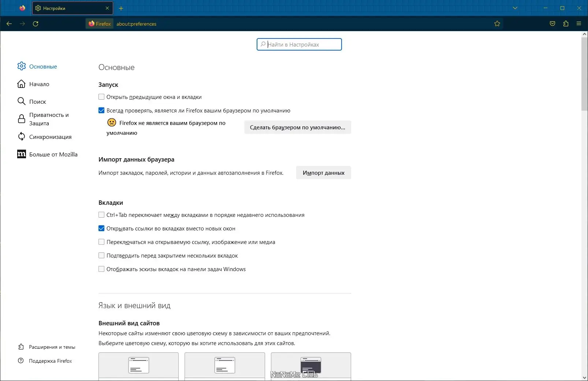Click the vertical scrollbar thumb

point(584,73)
